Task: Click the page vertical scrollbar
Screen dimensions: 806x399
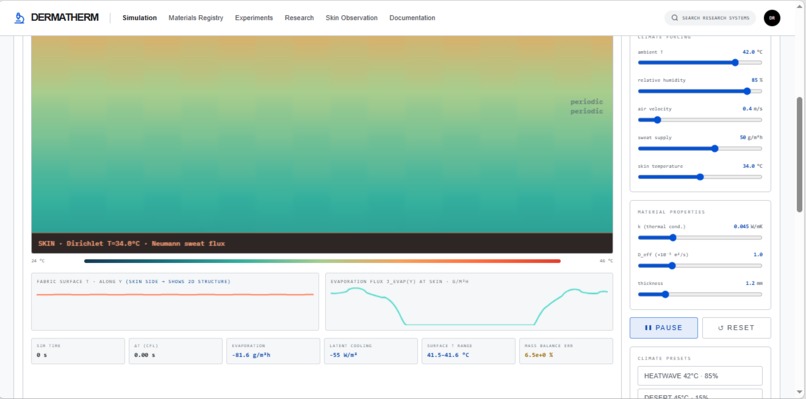Action: [x=799, y=154]
